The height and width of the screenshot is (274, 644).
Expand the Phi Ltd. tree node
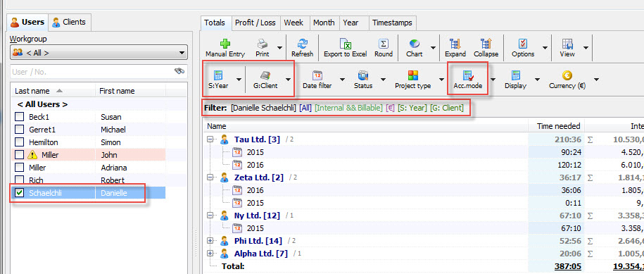tap(210, 241)
